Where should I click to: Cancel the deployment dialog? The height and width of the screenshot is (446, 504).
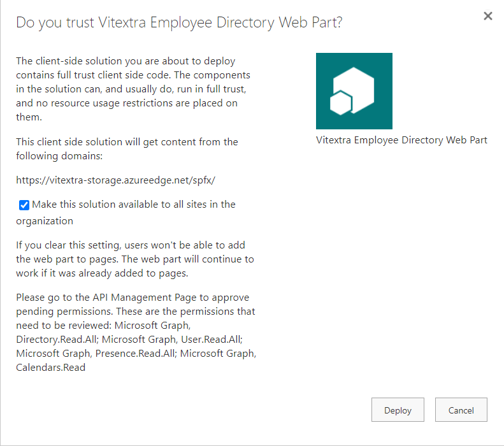pyautogui.click(x=461, y=410)
